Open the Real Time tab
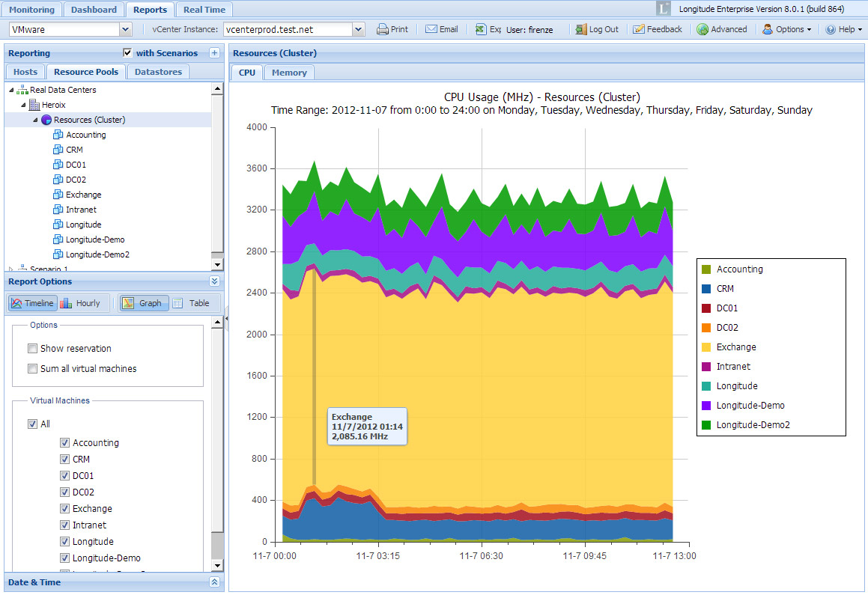Screen dimensions: 868x595 click(204, 10)
